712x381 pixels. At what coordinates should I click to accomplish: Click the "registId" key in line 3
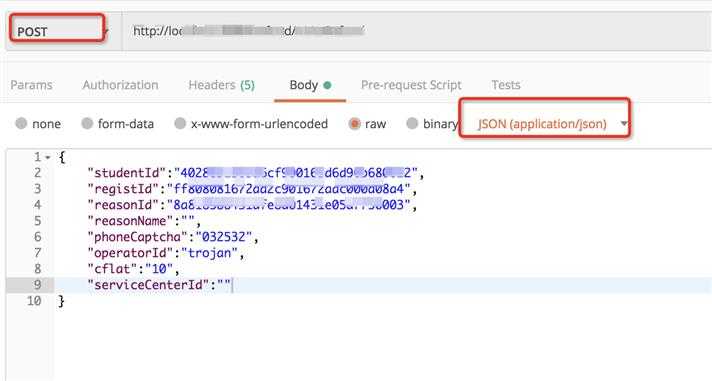pyautogui.click(x=123, y=189)
